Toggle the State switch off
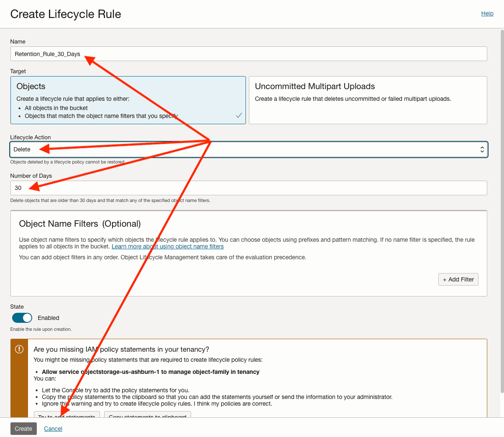This screenshot has width=504, height=437. click(x=22, y=318)
